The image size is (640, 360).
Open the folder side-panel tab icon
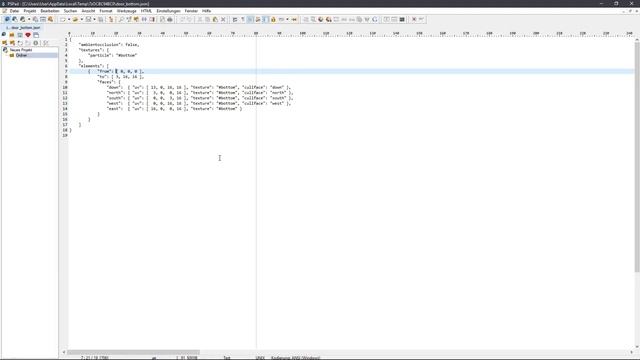click(12, 35)
